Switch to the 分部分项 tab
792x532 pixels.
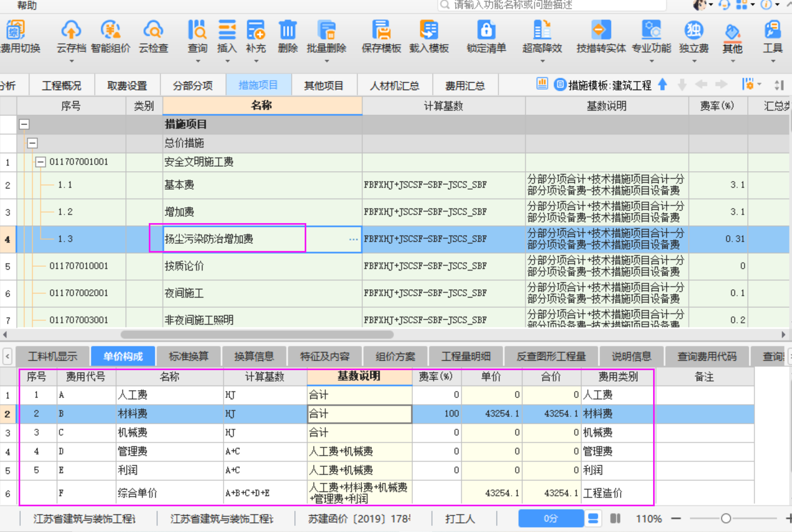point(193,86)
